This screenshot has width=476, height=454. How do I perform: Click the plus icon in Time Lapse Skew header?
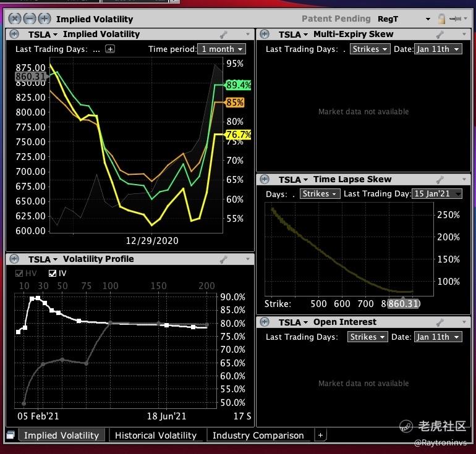(x=265, y=179)
